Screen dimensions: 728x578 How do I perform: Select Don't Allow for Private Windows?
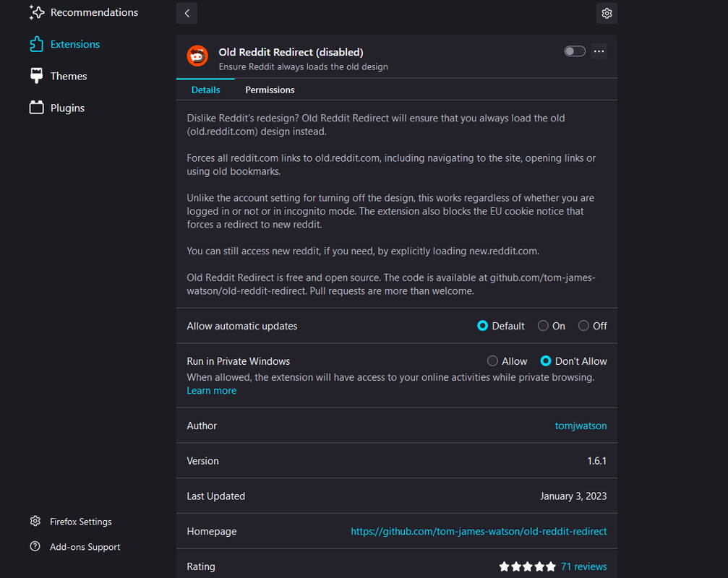[x=546, y=361]
